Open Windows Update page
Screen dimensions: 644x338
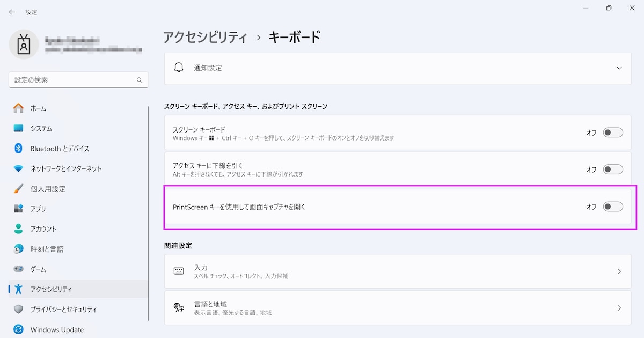[78, 329]
